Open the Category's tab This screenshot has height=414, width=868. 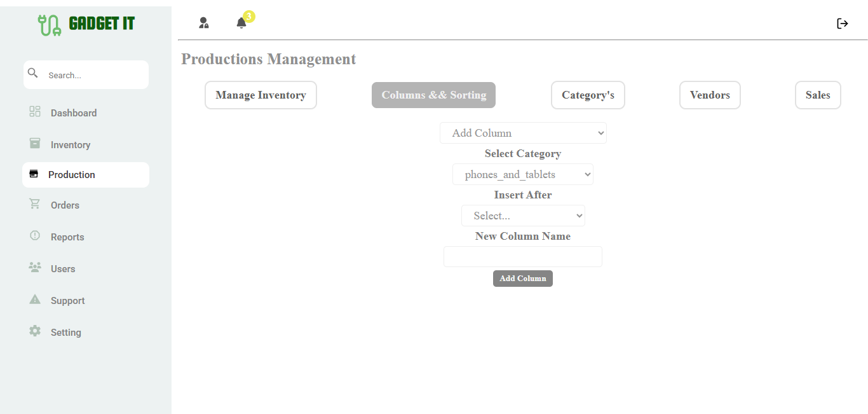click(x=588, y=95)
